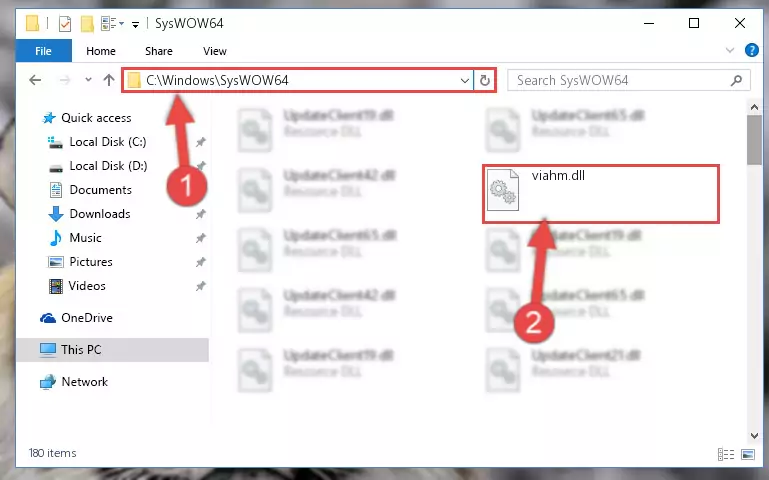The width and height of the screenshot is (769, 480).
Task: Go up one folder level
Action: [109, 80]
